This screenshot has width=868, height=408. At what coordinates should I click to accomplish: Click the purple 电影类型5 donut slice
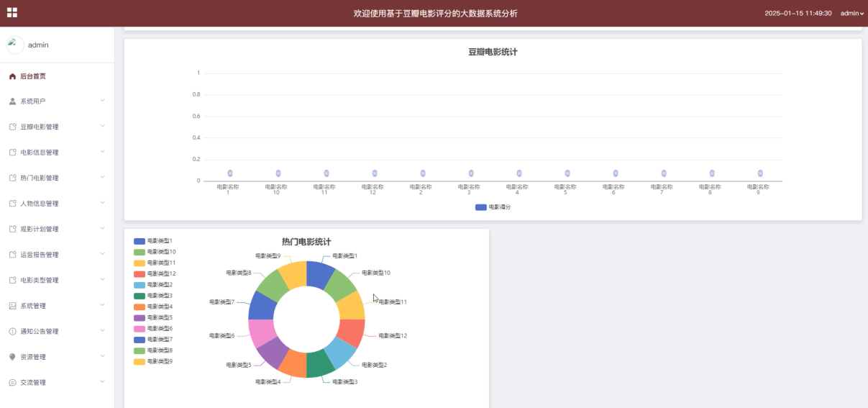(273, 354)
